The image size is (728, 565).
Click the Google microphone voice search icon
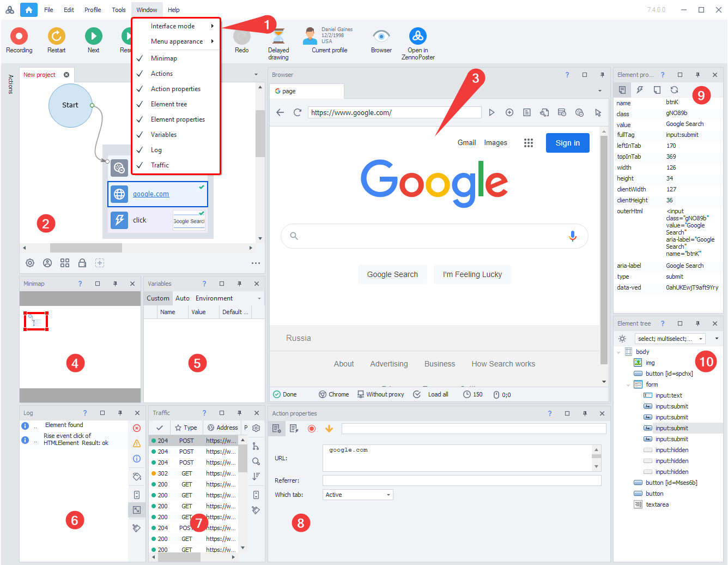(x=572, y=236)
